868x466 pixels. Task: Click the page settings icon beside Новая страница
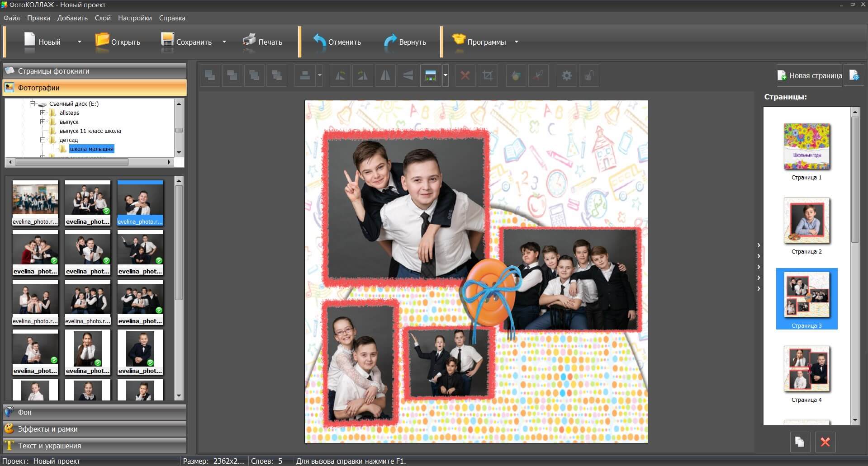[854, 75]
